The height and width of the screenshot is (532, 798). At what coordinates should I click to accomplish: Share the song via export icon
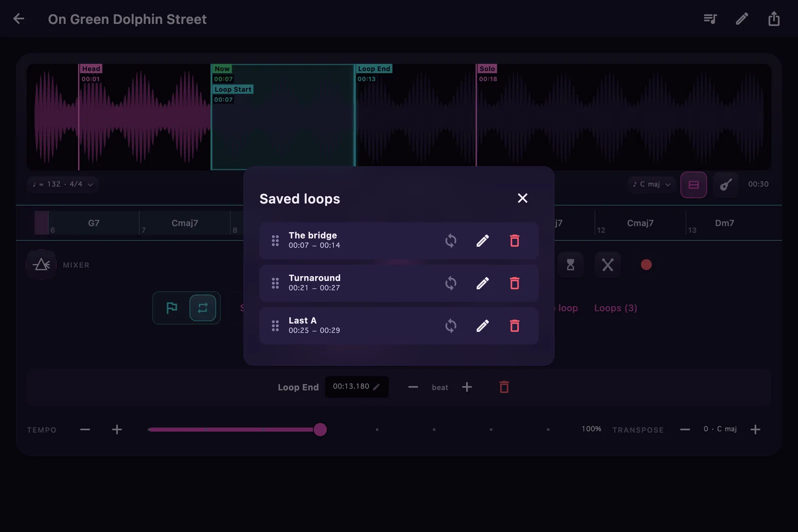tap(774, 19)
